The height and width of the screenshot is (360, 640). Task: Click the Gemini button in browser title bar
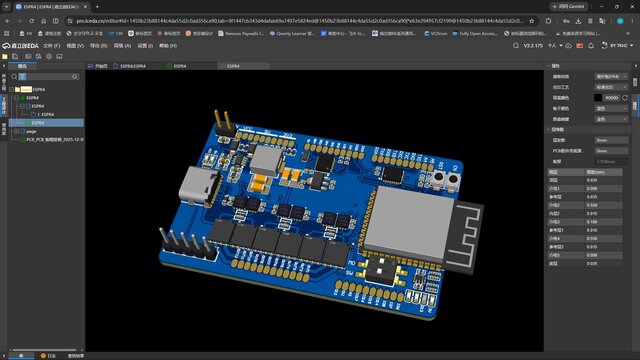[569, 7]
